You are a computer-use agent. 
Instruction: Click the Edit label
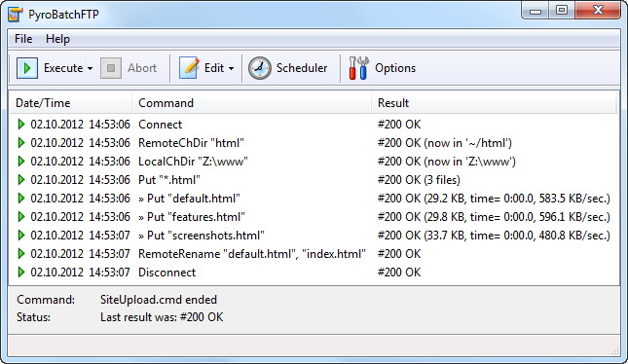pyautogui.click(x=214, y=68)
